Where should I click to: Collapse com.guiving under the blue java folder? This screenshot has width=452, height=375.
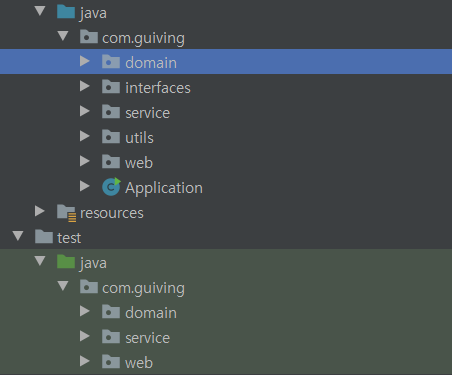[63, 36]
